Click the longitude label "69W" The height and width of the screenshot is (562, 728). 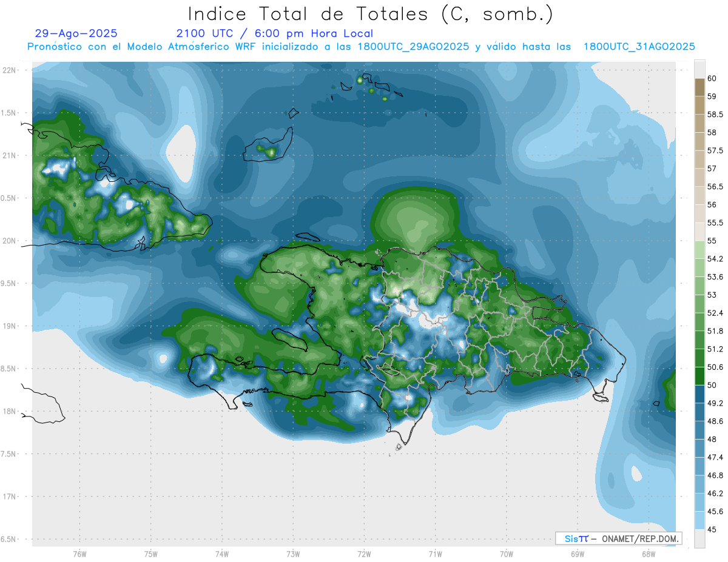coord(577,554)
